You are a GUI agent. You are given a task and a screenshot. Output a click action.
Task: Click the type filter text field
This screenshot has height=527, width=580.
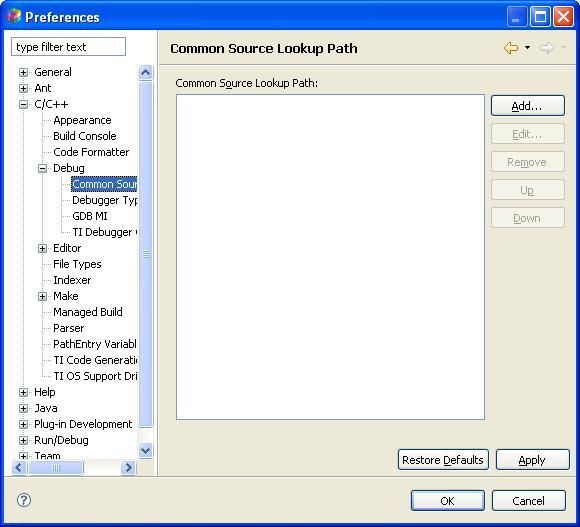click(x=68, y=47)
